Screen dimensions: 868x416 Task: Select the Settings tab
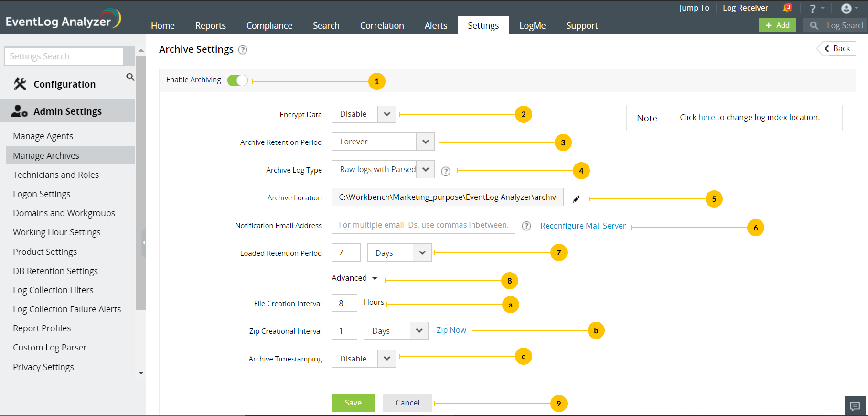483,25
